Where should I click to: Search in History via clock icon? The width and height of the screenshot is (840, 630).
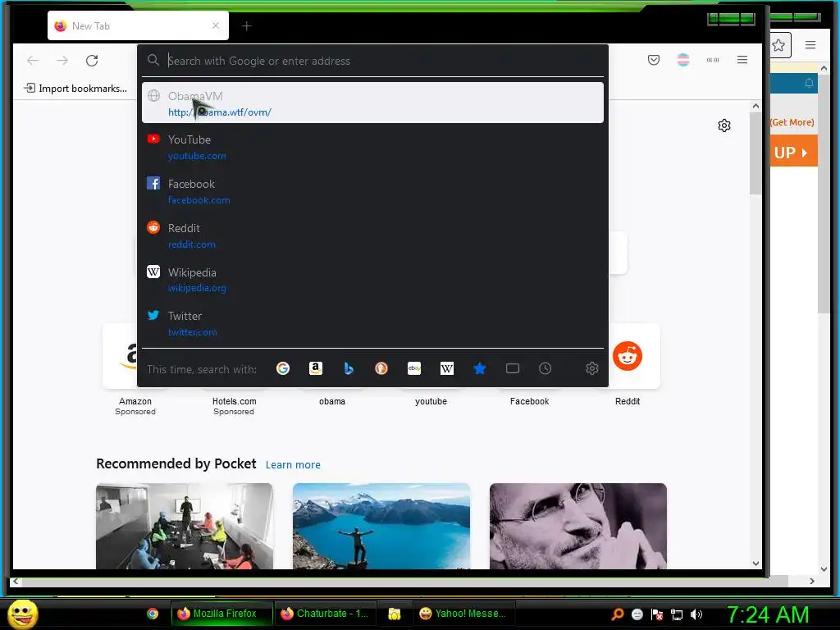tap(545, 368)
